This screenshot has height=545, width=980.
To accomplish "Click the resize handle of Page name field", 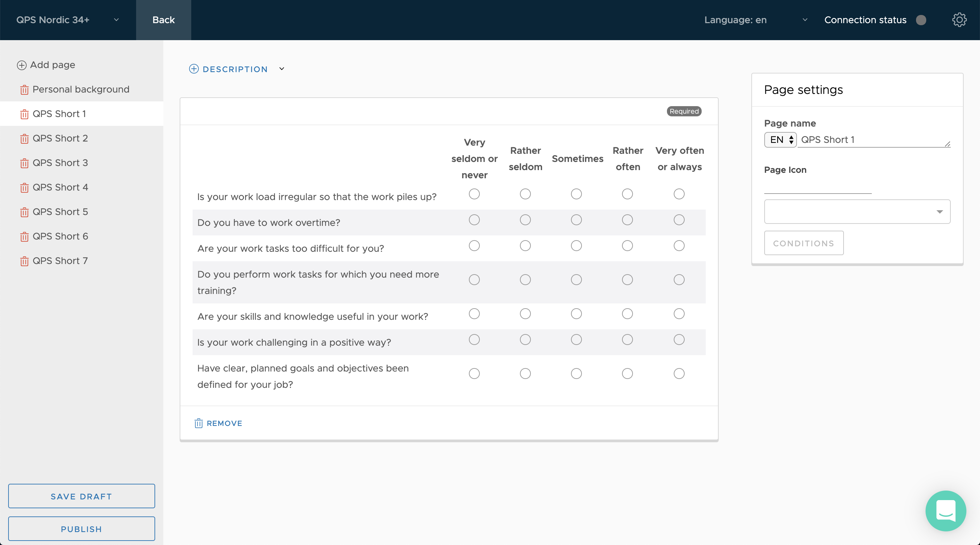I will click(x=947, y=144).
